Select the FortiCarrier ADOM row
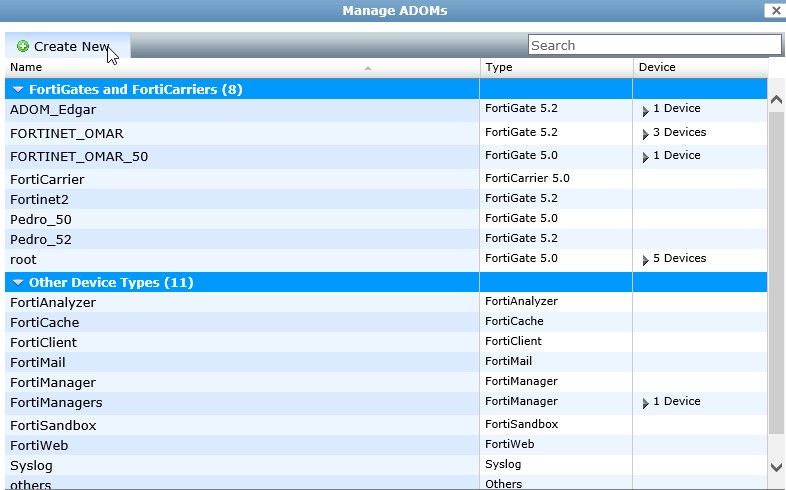This screenshot has height=490, width=786. tap(47, 179)
